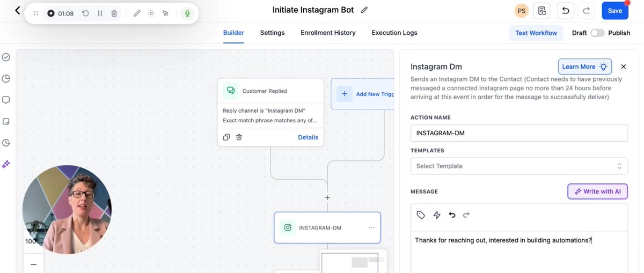Zoom out the canvas with minus button
The image size is (644, 273).
coord(33,264)
